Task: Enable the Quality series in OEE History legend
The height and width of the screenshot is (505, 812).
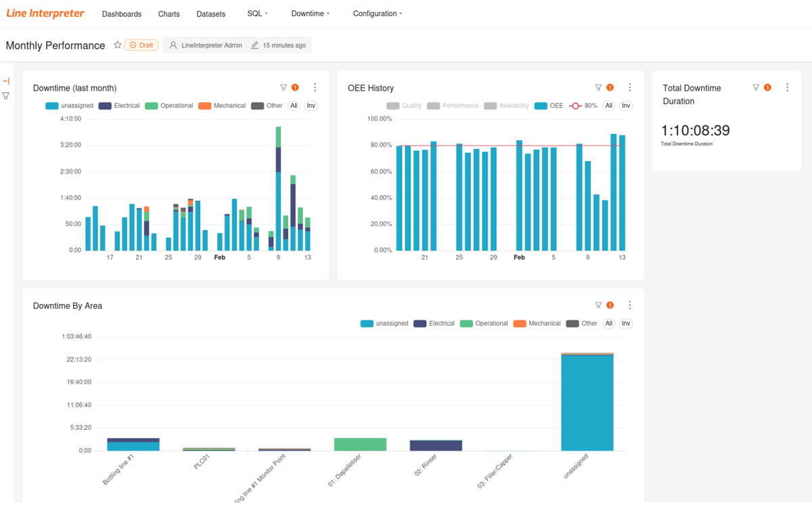Action: [x=404, y=106]
